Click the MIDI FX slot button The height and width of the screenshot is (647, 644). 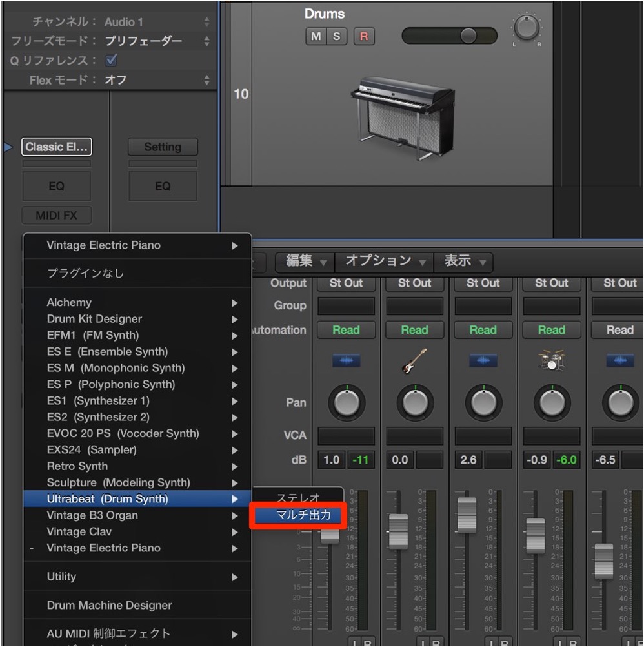pos(57,216)
